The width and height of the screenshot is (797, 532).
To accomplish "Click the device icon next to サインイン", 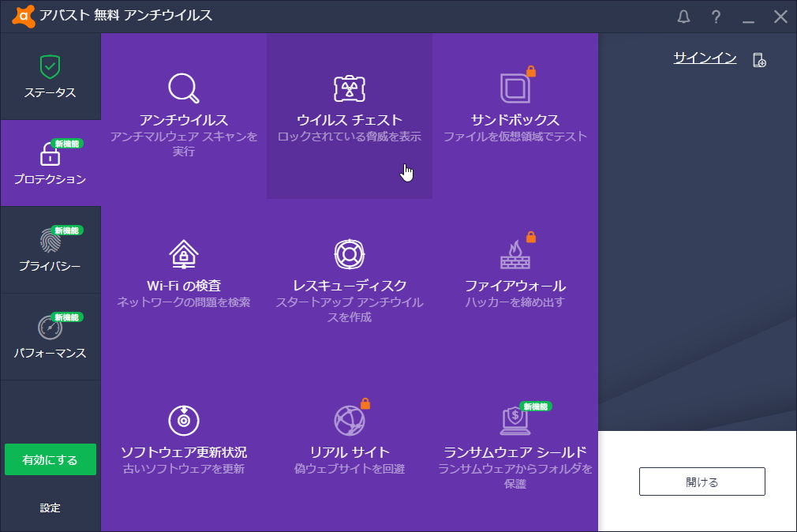I will (x=758, y=58).
